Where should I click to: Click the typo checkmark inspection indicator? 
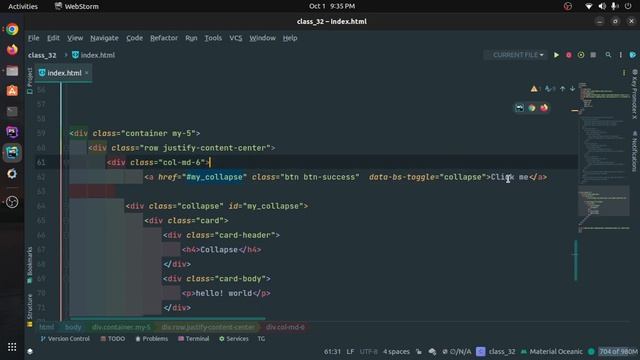click(548, 89)
